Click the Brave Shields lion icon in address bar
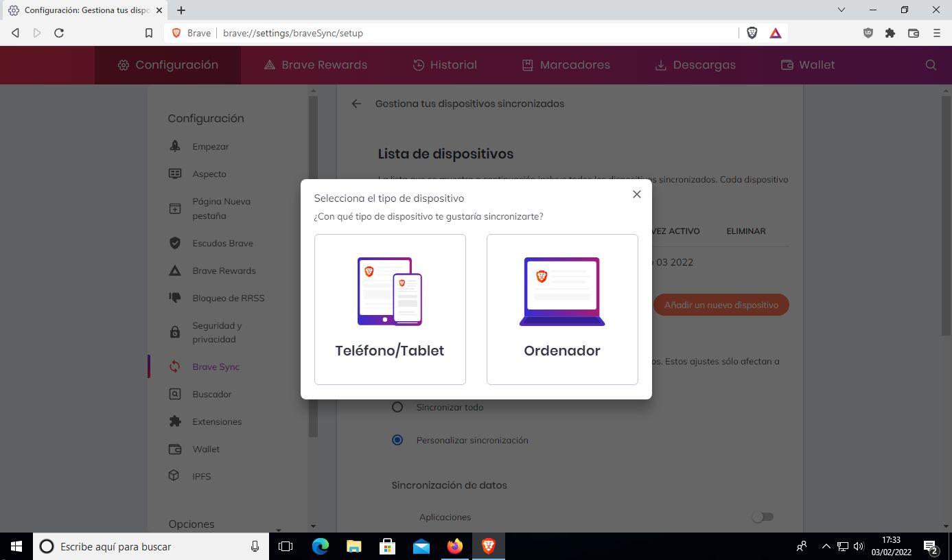The height and width of the screenshot is (560, 952). (x=752, y=33)
